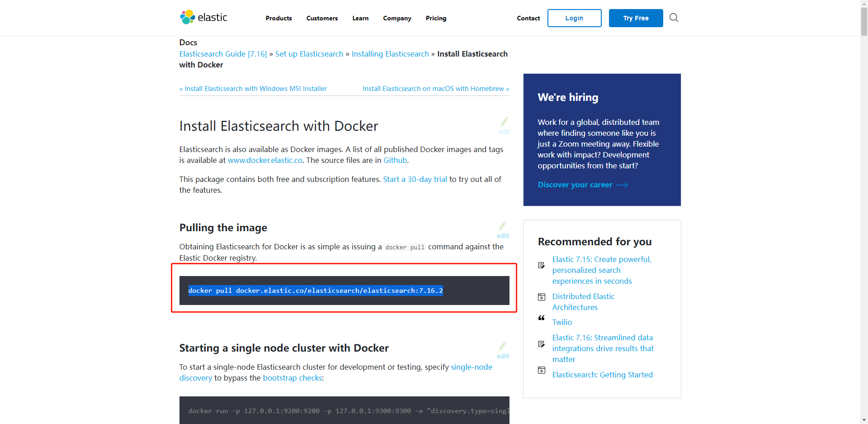Click video icon next to Distributed Elastic Architectures
This screenshot has height=424, width=868.
541,297
